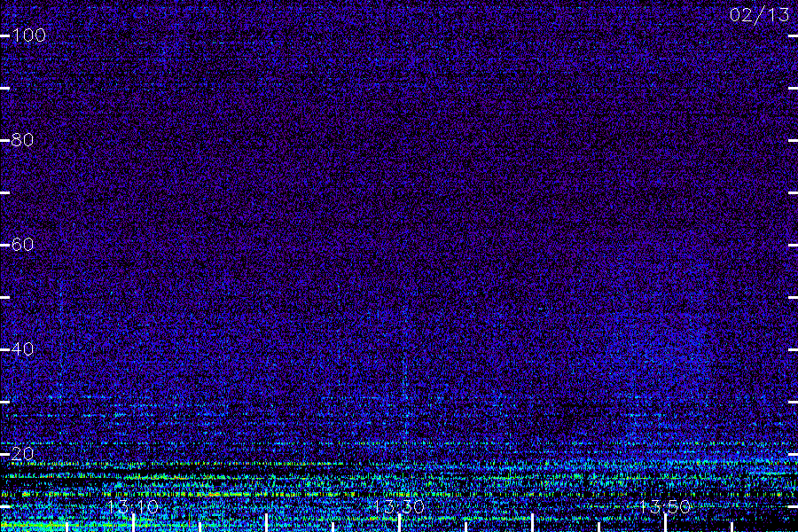Screen dimensions: 798x532
Task: Click the 100 frequency axis label
Action: click(x=28, y=35)
